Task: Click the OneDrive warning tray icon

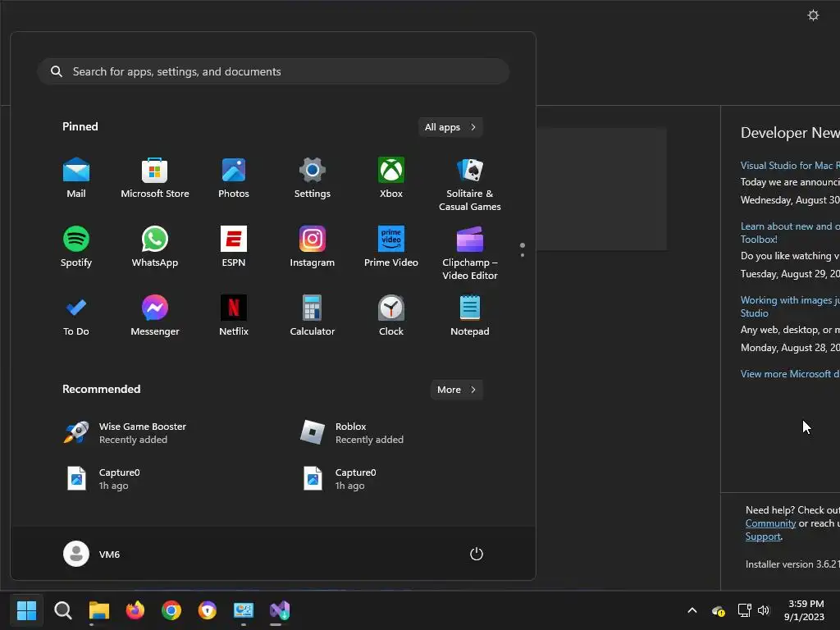Action: click(718, 610)
